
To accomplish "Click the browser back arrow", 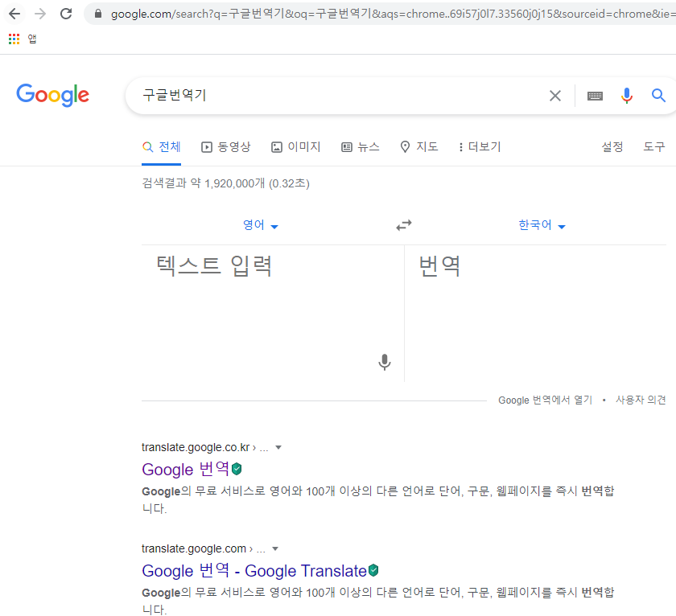I will coord(14,14).
